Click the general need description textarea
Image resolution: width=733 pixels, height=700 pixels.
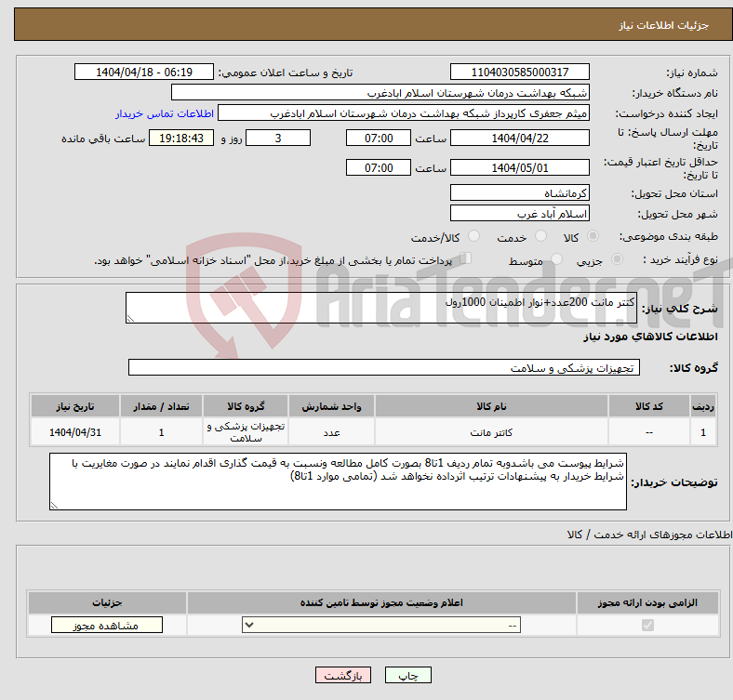click(x=381, y=308)
